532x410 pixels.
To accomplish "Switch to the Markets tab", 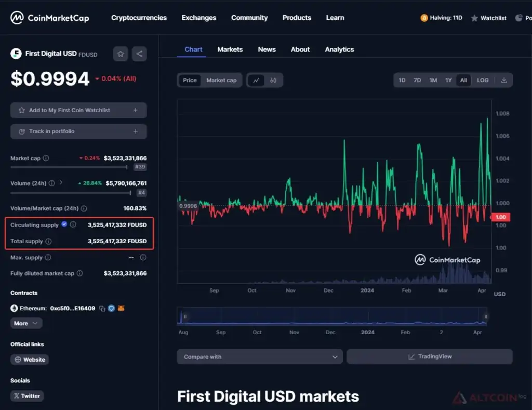I will tap(230, 49).
